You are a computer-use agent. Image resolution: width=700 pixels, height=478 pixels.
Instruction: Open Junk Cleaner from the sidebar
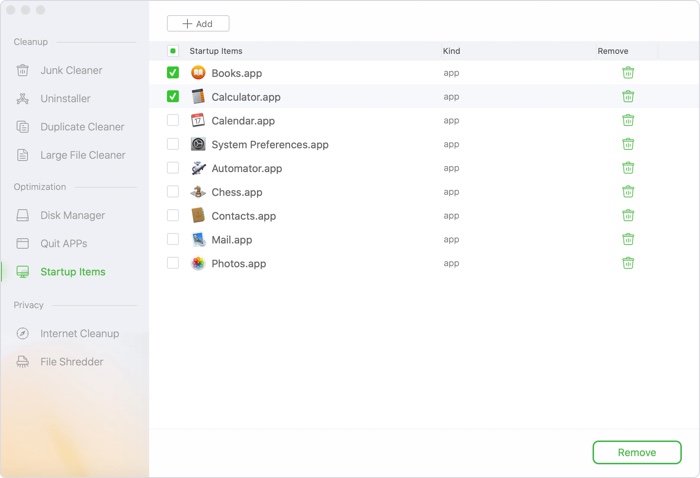71,71
